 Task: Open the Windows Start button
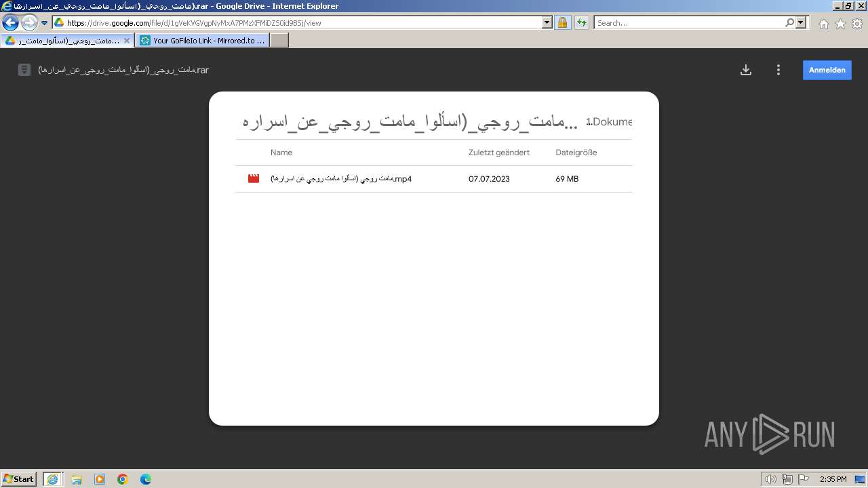(19, 479)
